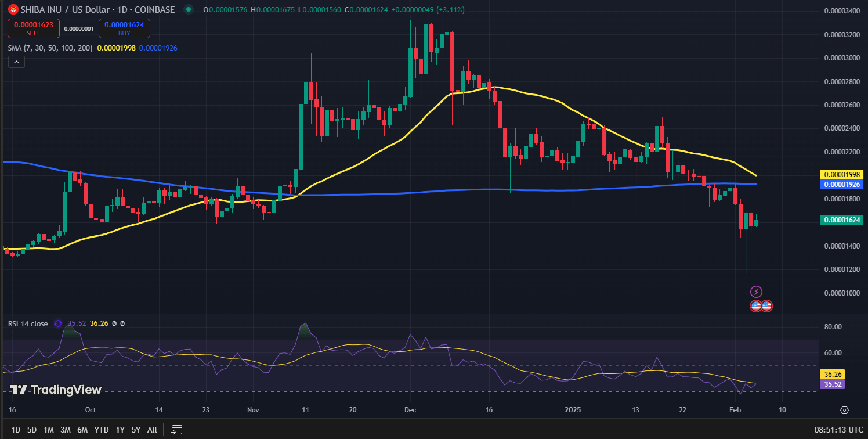Click the Oct label on time axis
868x439 pixels.
(x=90, y=409)
